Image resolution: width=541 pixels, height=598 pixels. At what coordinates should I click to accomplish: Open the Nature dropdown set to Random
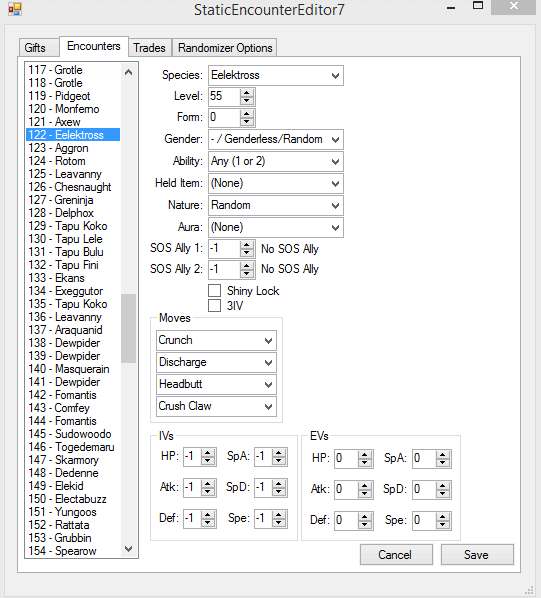276,205
